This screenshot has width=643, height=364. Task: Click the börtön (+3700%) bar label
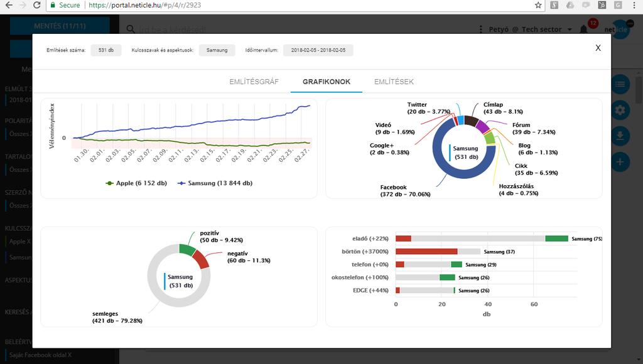[365, 251]
